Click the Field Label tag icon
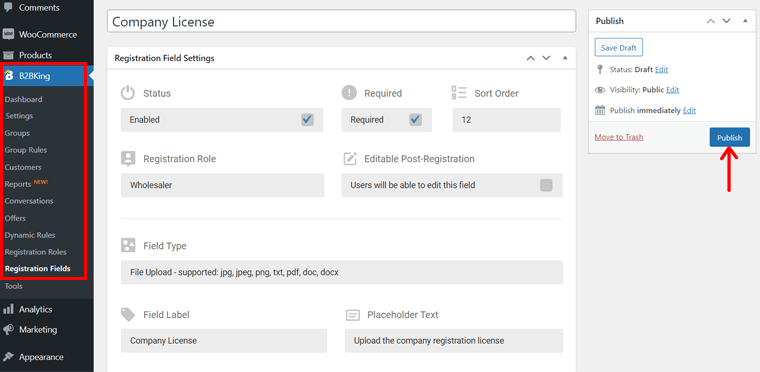 click(128, 315)
